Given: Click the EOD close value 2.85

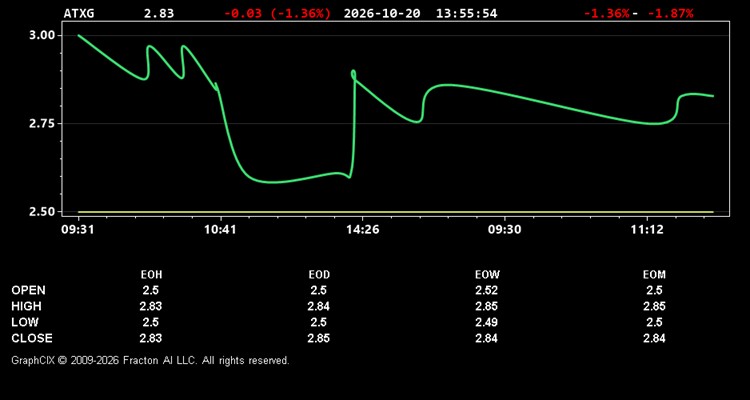Looking at the screenshot, I should 319,338.
